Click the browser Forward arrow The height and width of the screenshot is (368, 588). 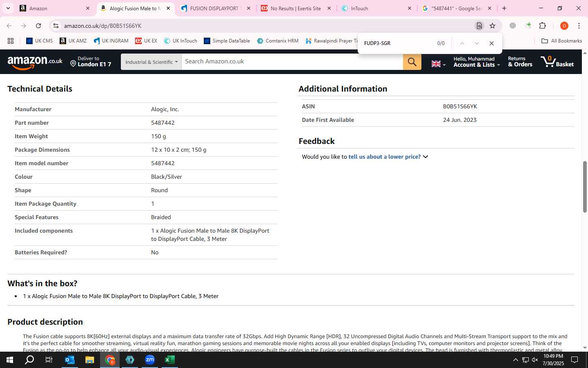point(24,26)
